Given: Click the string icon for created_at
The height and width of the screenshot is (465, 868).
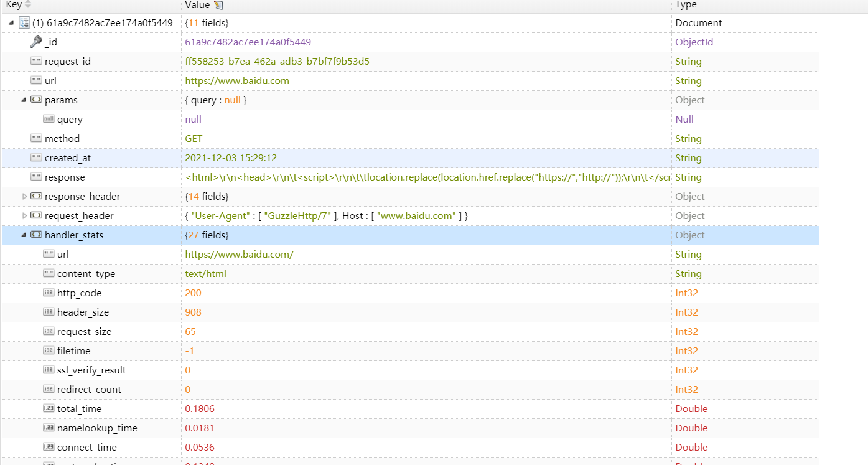Looking at the screenshot, I should 37,158.
